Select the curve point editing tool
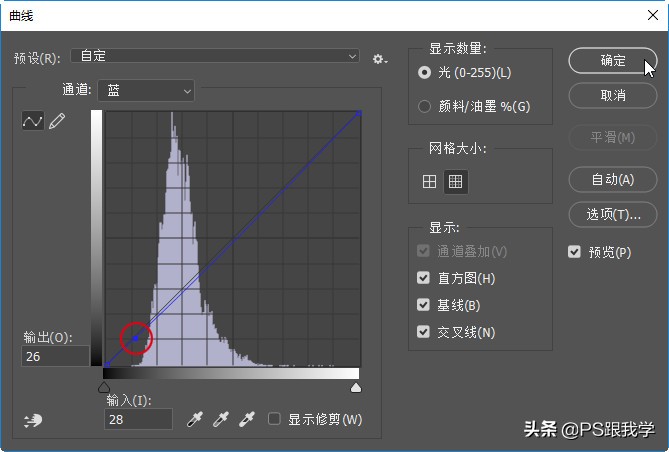 coord(33,121)
